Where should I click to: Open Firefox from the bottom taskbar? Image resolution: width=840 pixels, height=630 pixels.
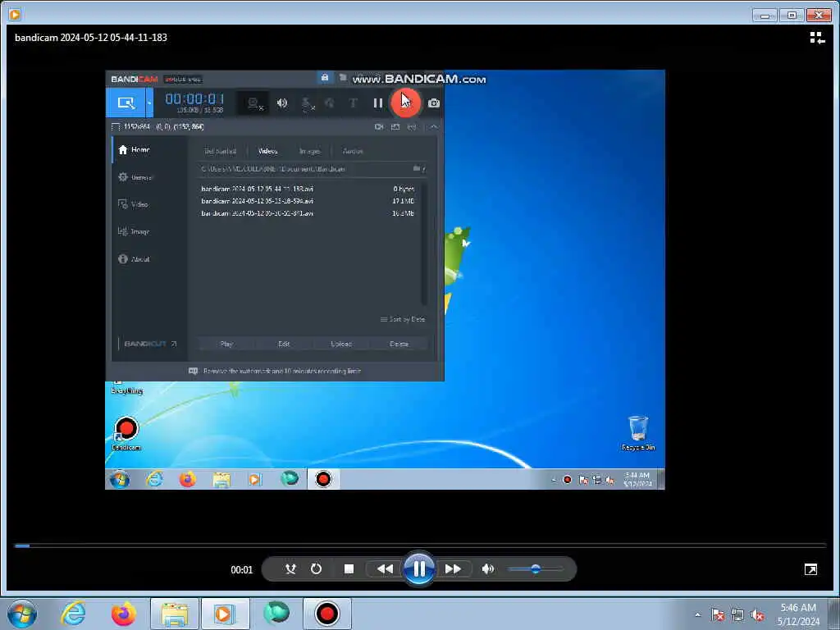tap(124, 614)
